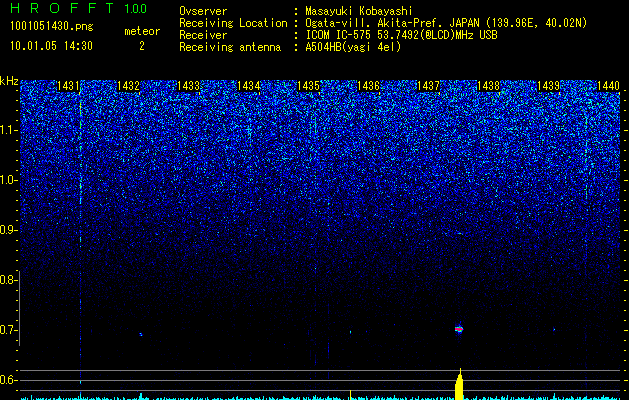This screenshot has height=400, width=629.
Task: Click the 1431 time marker
Action: tap(68, 86)
